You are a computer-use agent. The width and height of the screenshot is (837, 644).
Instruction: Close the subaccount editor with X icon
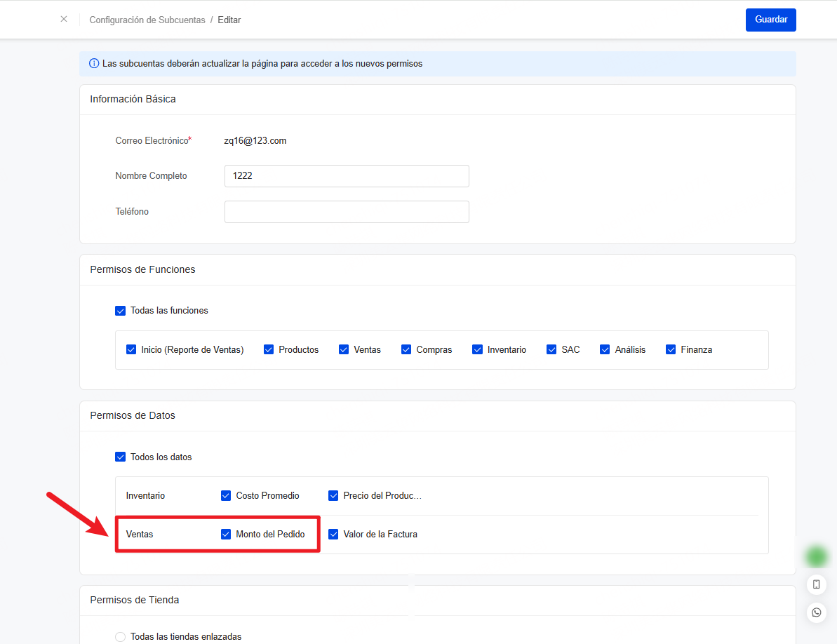coord(64,19)
